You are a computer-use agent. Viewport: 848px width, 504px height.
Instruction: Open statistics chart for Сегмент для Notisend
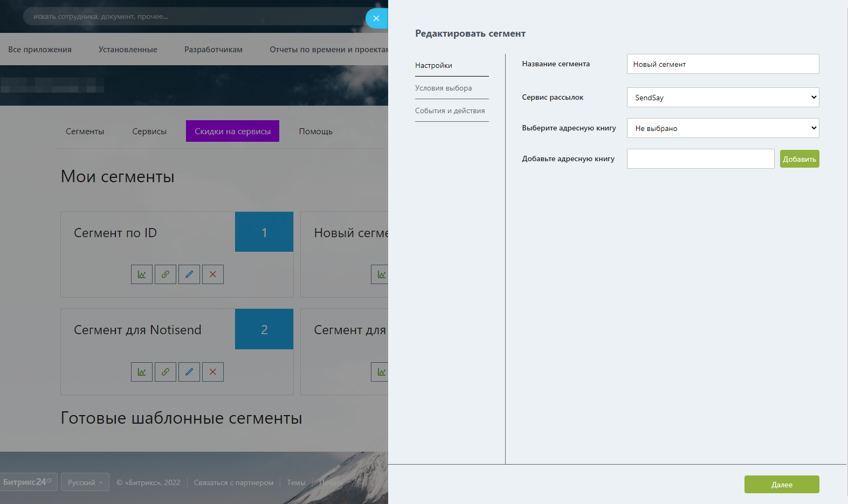pos(142,372)
